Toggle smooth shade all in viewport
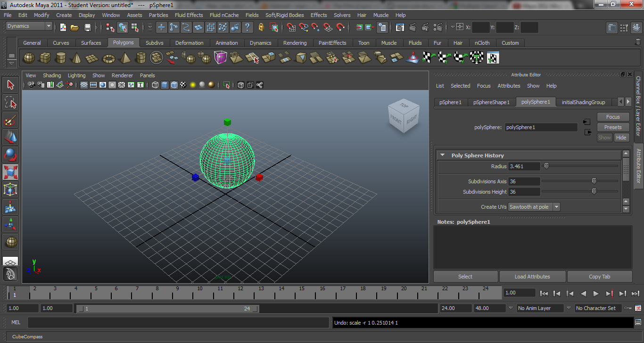Image resolution: width=644 pixels, height=343 pixels. (x=165, y=85)
